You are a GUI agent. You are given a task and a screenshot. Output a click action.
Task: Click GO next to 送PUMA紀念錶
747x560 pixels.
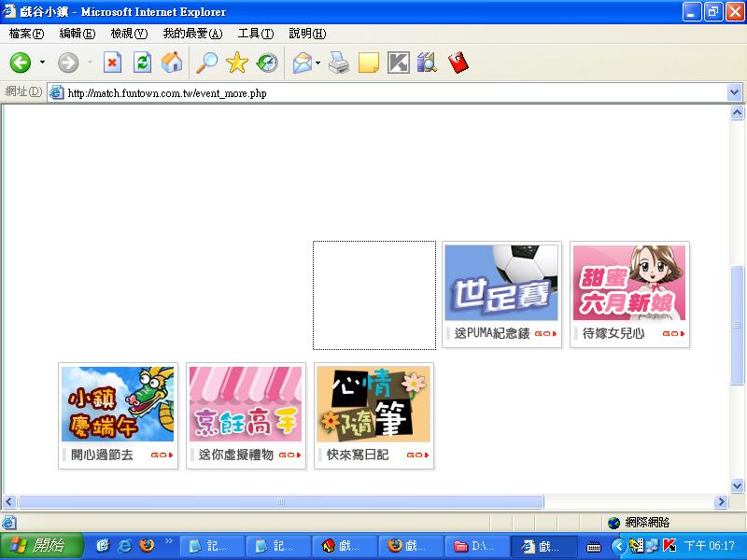[545, 334]
